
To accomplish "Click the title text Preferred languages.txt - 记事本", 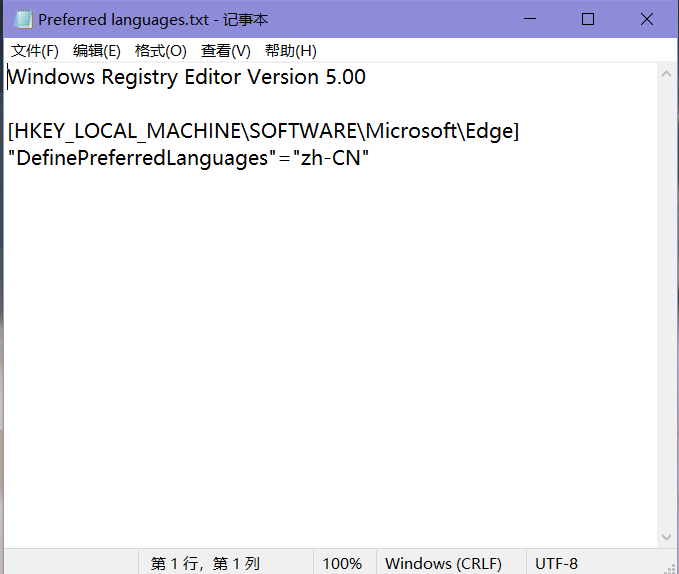I will tap(153, 19).
